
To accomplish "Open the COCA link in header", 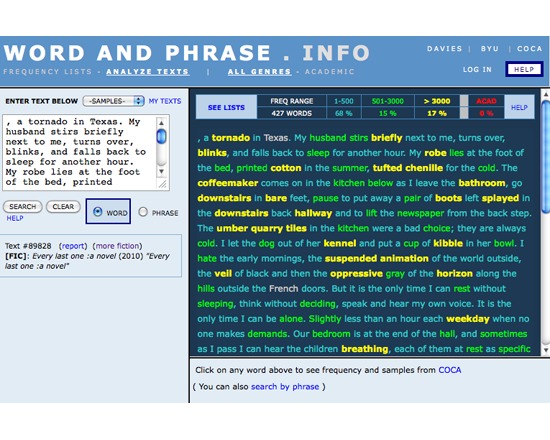I will [530, 49].
